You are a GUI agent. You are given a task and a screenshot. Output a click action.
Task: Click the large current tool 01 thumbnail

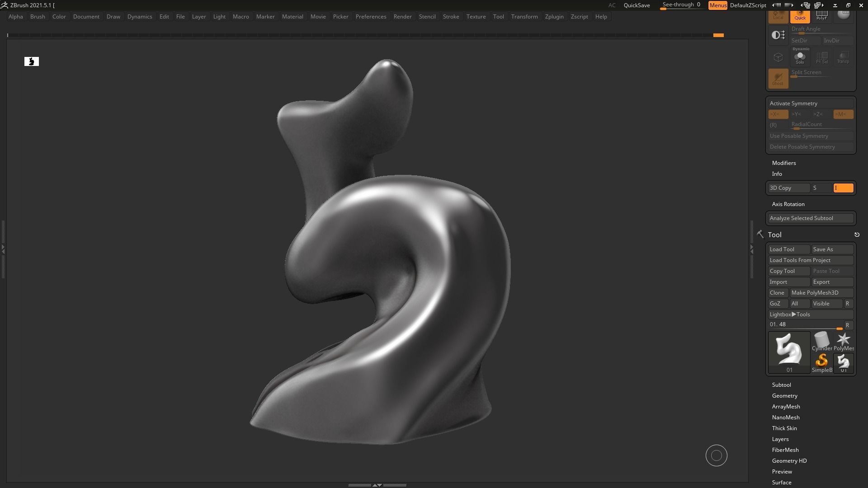click(789, 352)
